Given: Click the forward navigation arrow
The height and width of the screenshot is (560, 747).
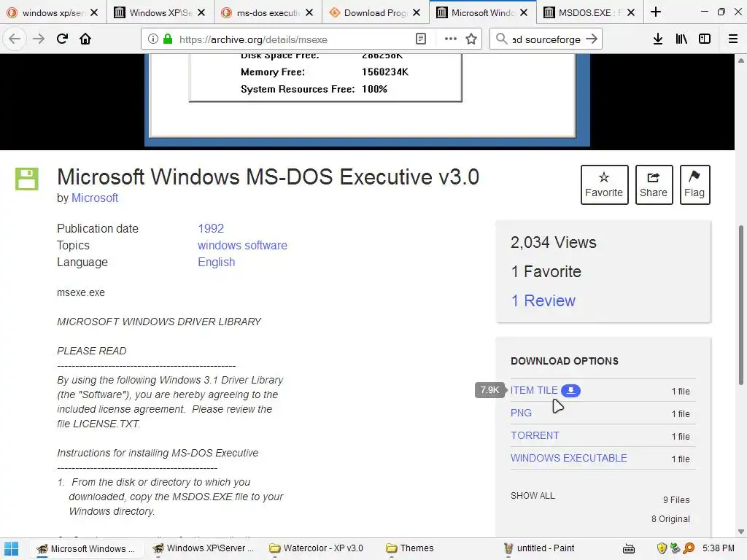Looking at the screenshot, I should pyautogui.click(x=39, y=39).
